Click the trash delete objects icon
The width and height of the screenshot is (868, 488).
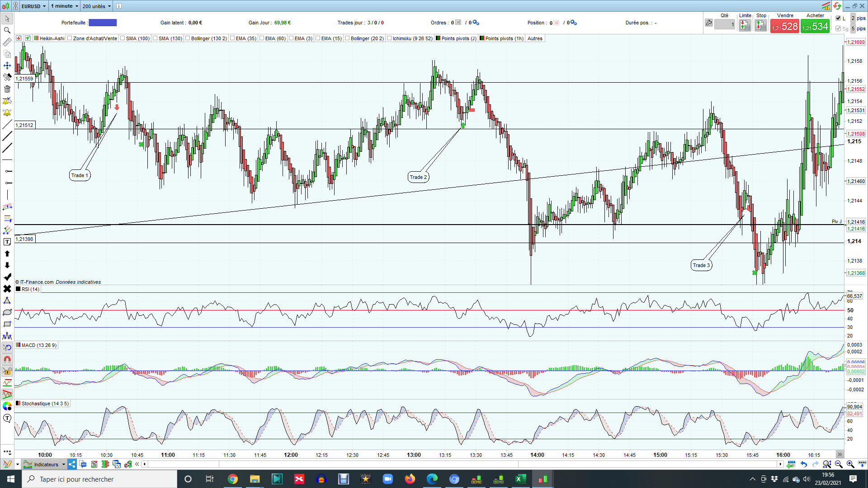7,89
